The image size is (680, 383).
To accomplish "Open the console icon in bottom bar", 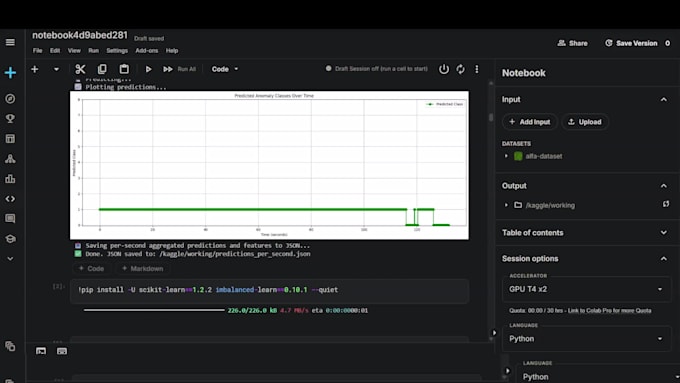I will click(x=41, y=351).
